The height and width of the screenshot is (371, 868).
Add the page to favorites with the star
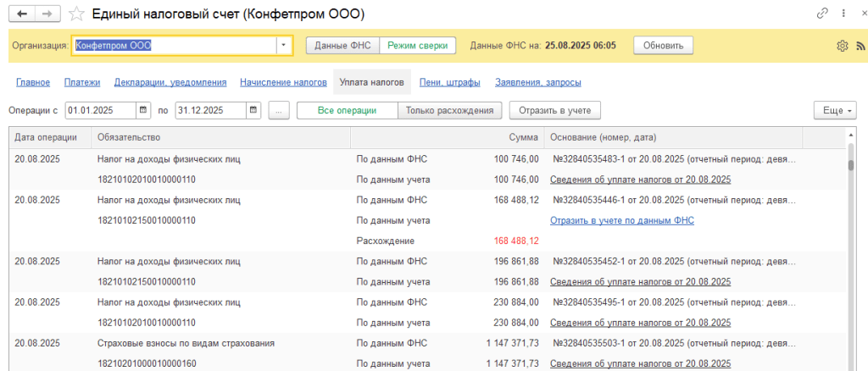[76, 14]
